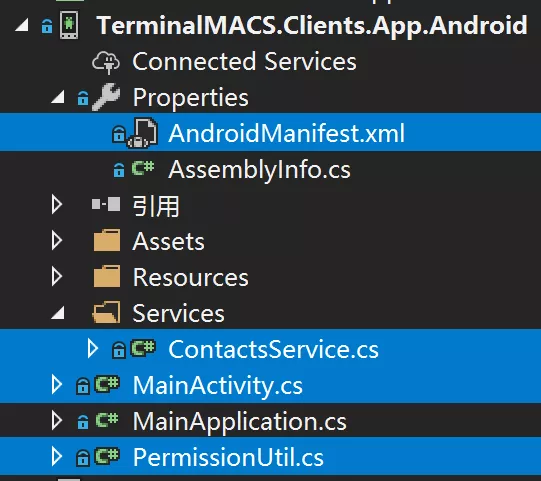Click lock icon beside Properties
The width and height of the screenshot is (541, 481).
83,98
